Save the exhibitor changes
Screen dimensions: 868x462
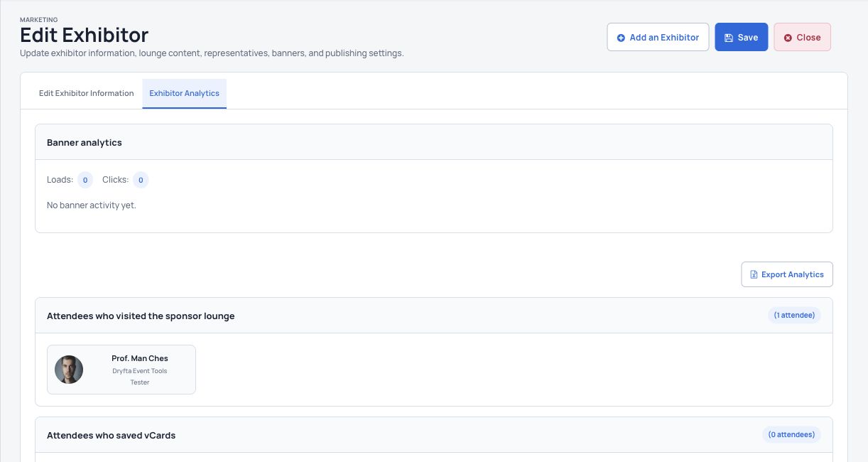pos(741,37)
